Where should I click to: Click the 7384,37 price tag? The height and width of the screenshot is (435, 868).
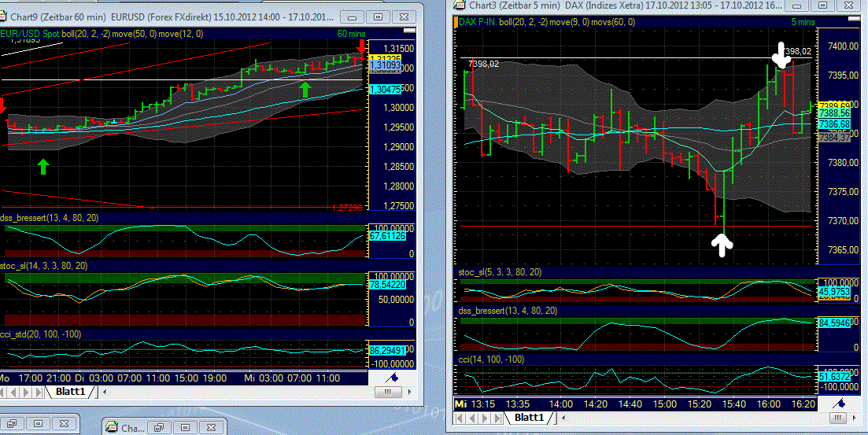coord(834,137)
